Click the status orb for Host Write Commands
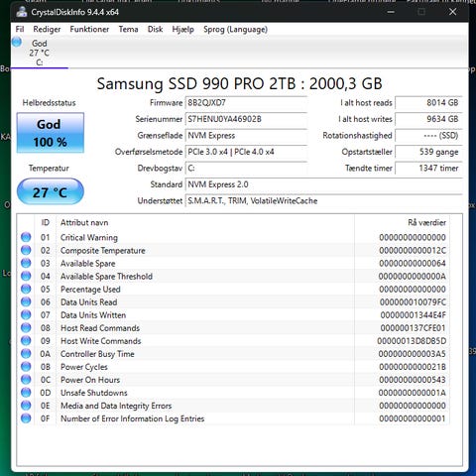The height and width of the screenshot is (476, 476). point(26,341)
